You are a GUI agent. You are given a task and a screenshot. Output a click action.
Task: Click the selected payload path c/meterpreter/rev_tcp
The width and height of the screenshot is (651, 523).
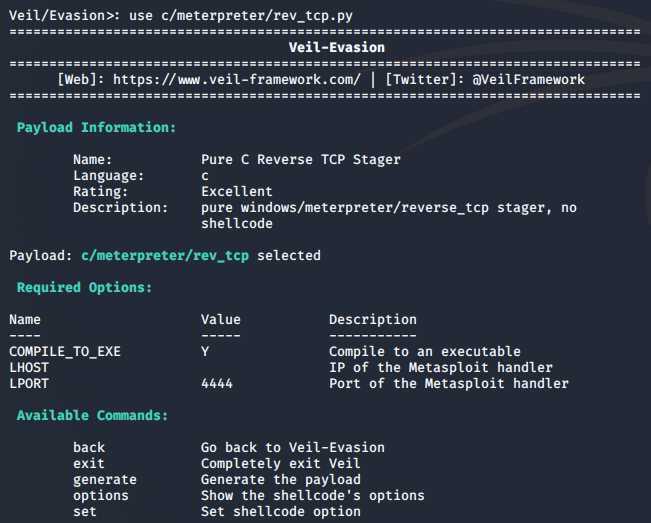point(165,255)
